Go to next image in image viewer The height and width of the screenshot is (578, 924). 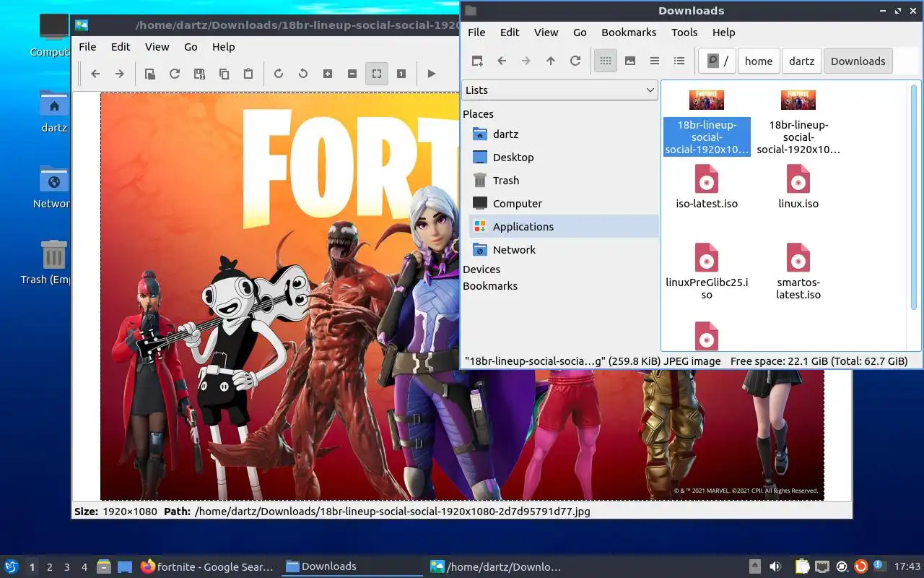[x=120, y=74]
